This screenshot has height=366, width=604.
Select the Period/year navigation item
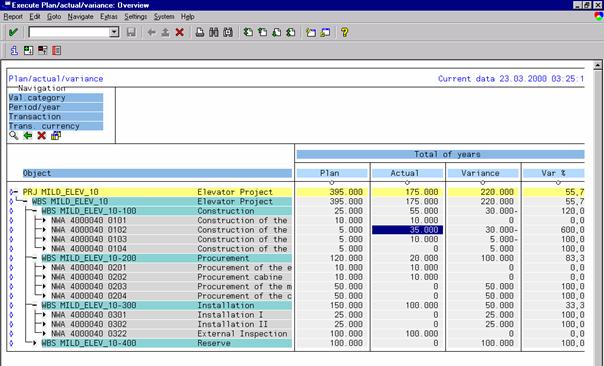click(x=56, y=107)
